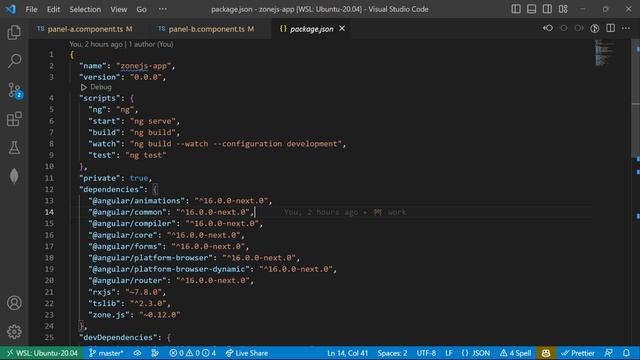
Task: Open the Selection menu
Action: [85, 9]
